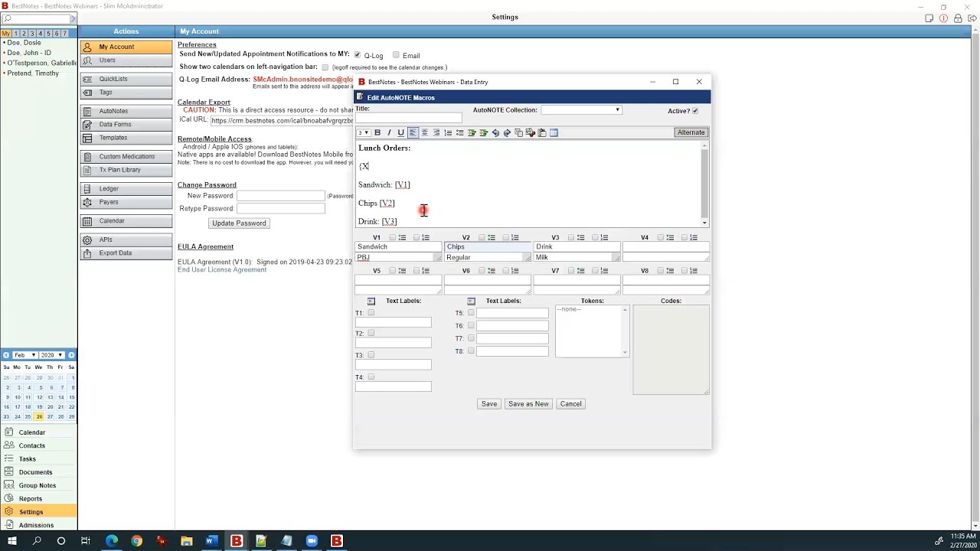
Task: Insert numbered list in editor toolbar
Action: click(448, 132)
